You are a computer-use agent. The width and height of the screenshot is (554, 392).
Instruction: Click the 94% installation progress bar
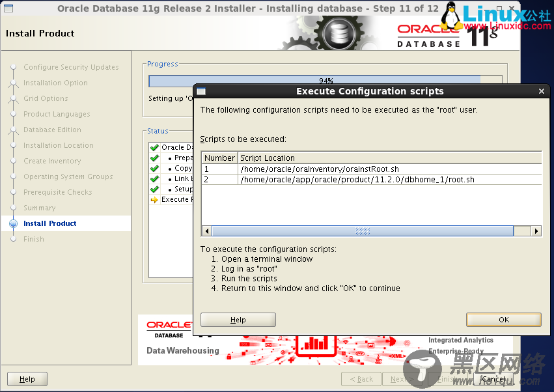point(325,80)
